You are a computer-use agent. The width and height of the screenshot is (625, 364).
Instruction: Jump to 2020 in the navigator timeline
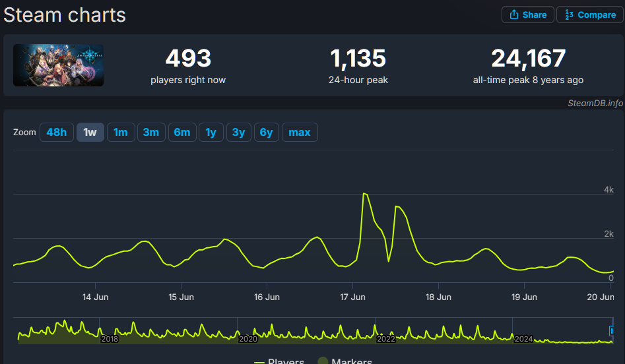tap(248, 339)
